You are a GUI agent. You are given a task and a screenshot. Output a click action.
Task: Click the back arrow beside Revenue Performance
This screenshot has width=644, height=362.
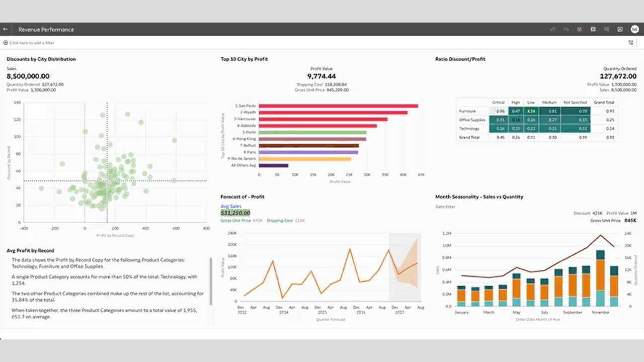point(6,29)
